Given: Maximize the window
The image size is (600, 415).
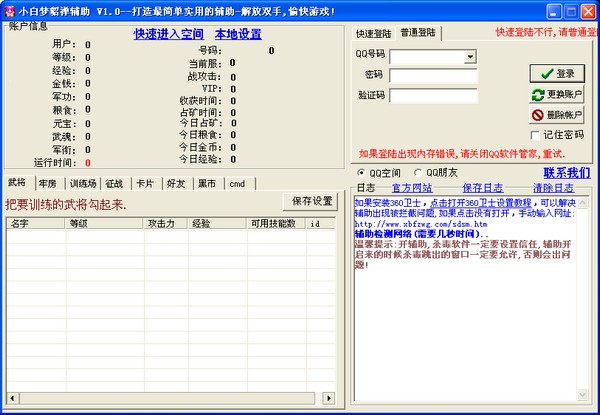Looking at the screenshot, I should [571, 11].
